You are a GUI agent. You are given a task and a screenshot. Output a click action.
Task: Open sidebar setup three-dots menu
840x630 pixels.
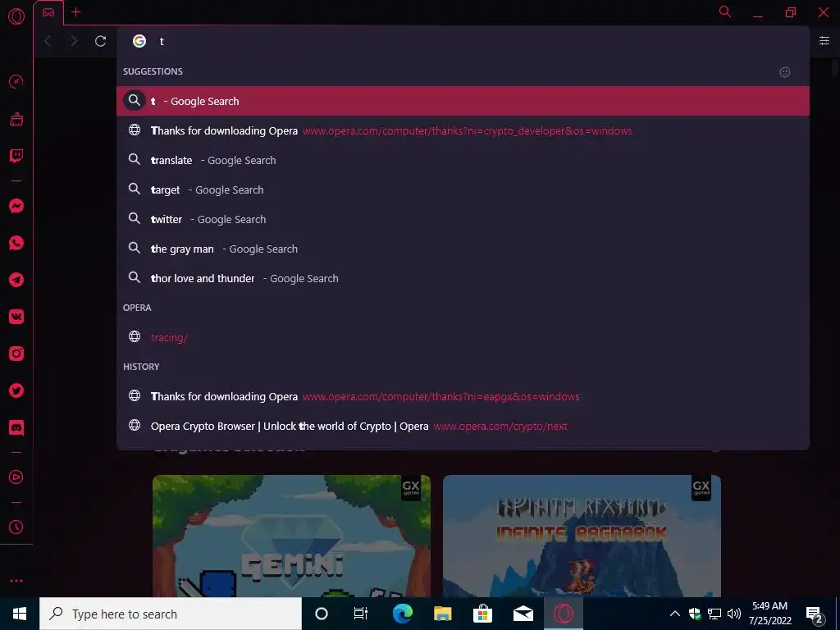16,581
